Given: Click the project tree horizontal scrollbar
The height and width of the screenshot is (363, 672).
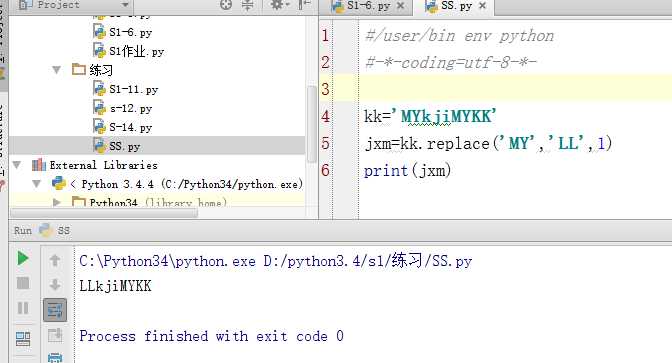Looking at the screenshot, I should click(104, 213).
